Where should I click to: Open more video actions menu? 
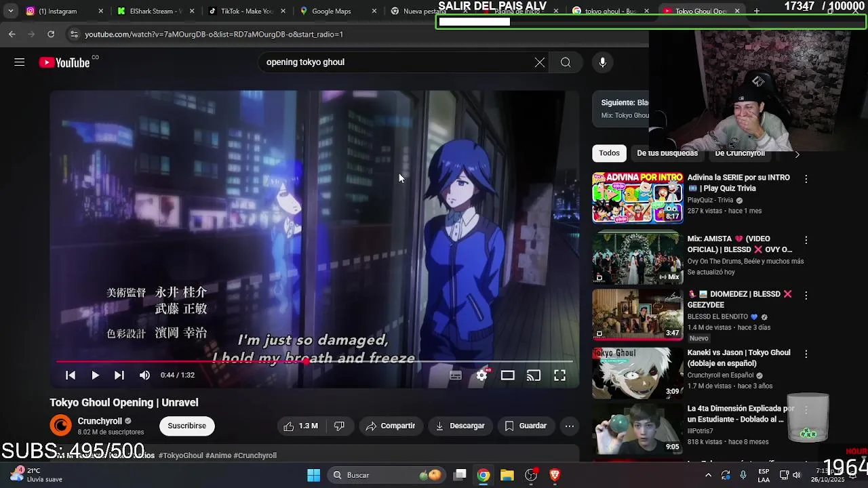pos(570,426)
